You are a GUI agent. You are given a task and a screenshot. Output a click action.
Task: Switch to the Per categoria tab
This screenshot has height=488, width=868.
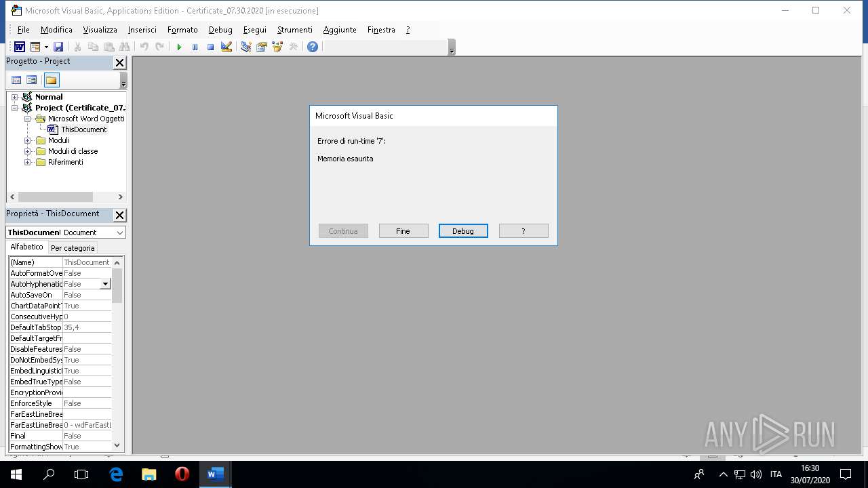[x=73, y=248]
